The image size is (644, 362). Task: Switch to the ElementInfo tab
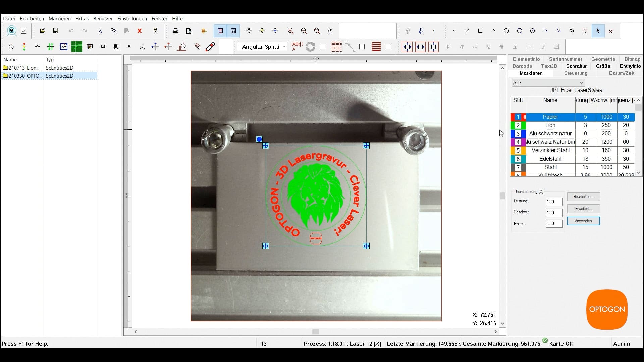526,59
